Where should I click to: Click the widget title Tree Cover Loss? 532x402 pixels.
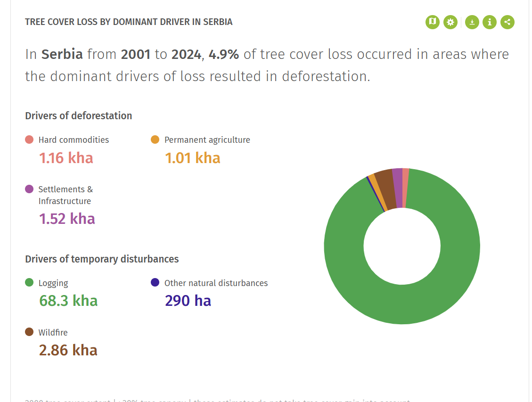click(x=129, y=22)
